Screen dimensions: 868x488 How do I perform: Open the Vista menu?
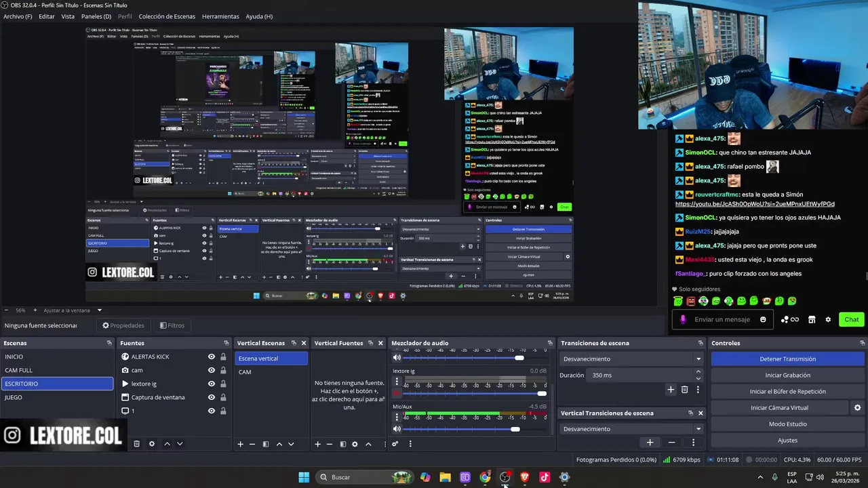[68, 16]
